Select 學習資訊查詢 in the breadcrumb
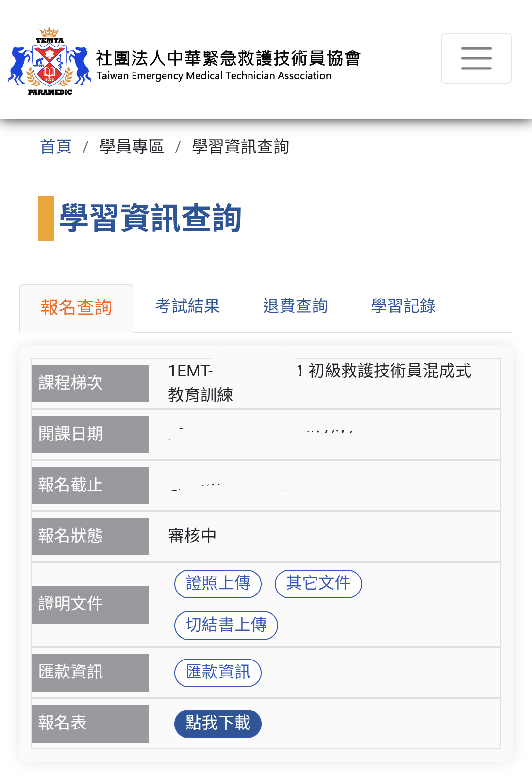This screenshot has width=532, height=779. click(x=240, y=147)
